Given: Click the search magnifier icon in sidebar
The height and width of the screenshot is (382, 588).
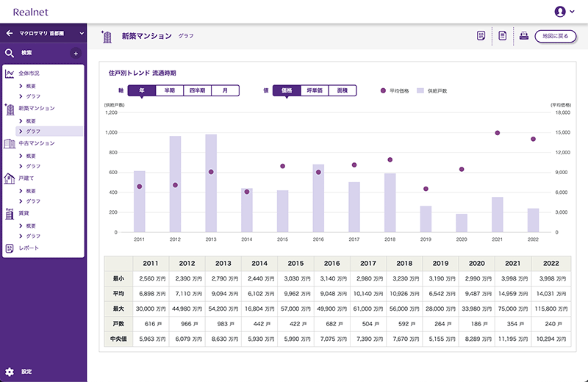Looking at the screenshot, I should tap(10, 53).
